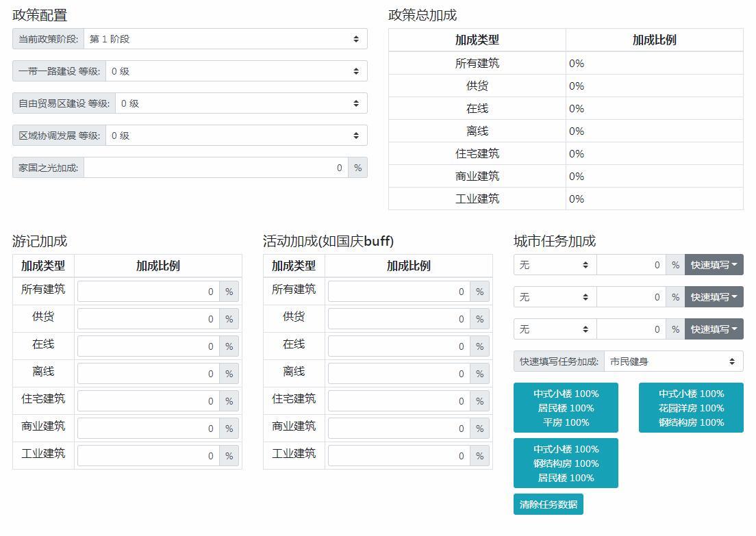This screenshot has height=536, width=756.
Task: Open the 区域协调发展 等级 dropdown
Action: [236, 136]
